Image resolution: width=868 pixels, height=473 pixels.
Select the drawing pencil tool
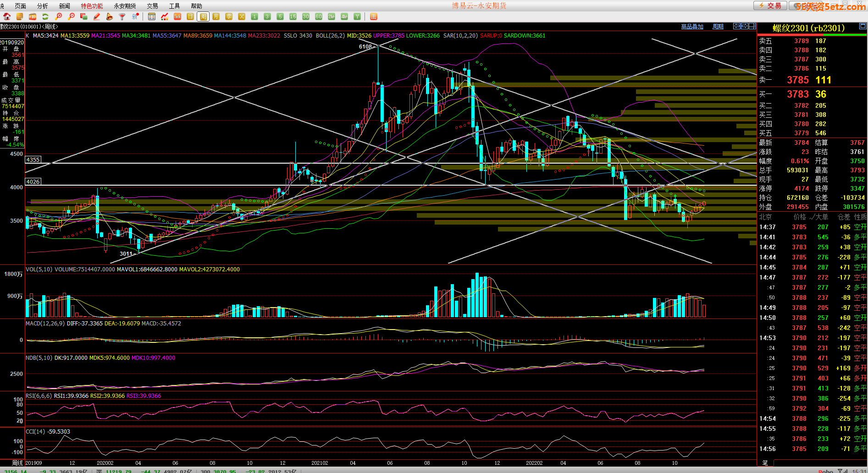[x=96, y=16]
